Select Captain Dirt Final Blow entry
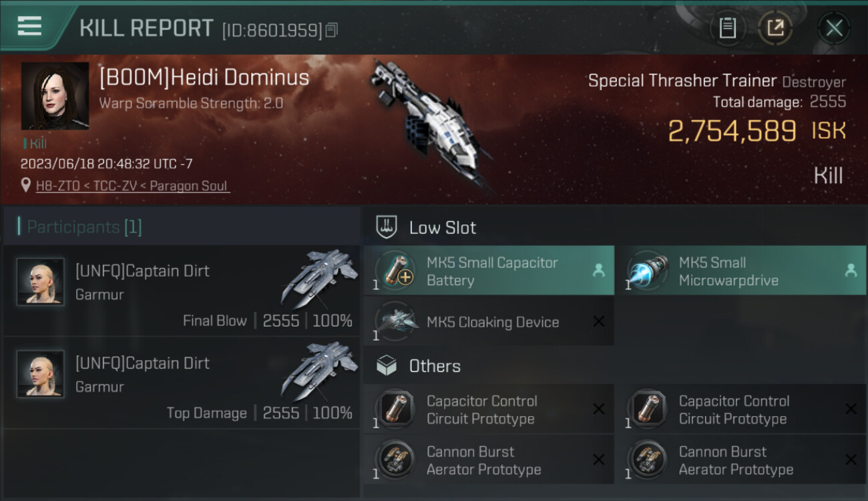Viewport: 868px width, 501px height. click(182, 291)
